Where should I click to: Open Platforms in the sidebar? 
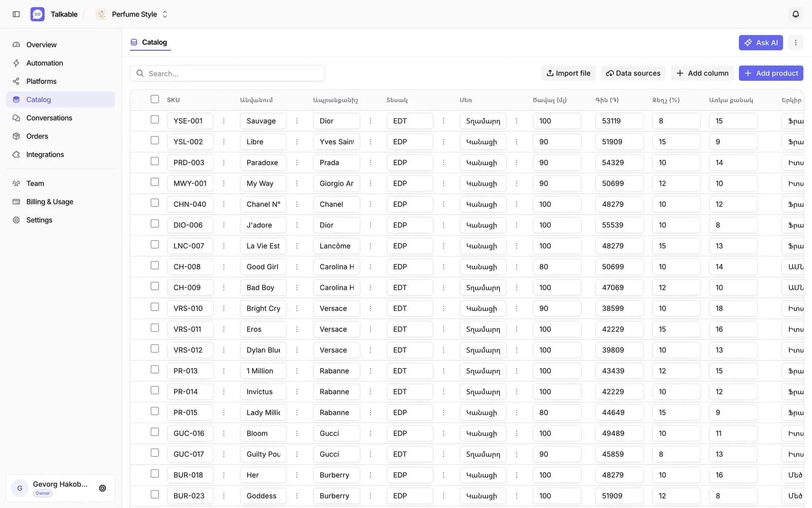(x=61, y=81)
